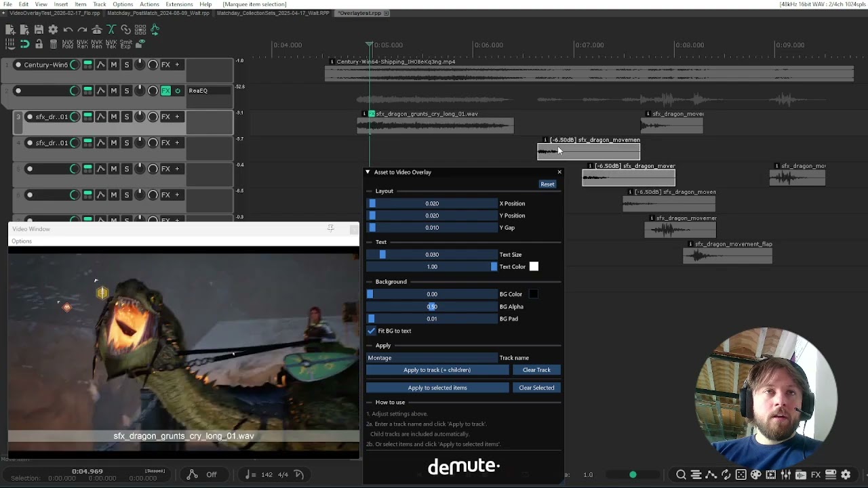This screenshot has width=868, height=488.
Task: Click the Apply to selected items button
Action: tap(437, 388)
